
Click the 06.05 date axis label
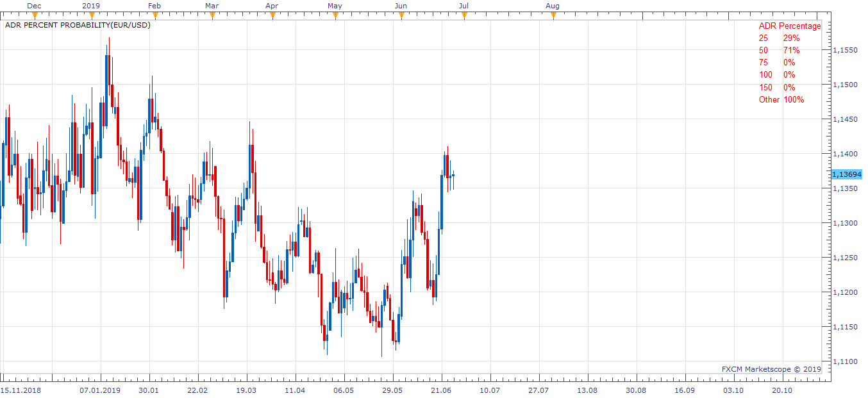point(344,390)
